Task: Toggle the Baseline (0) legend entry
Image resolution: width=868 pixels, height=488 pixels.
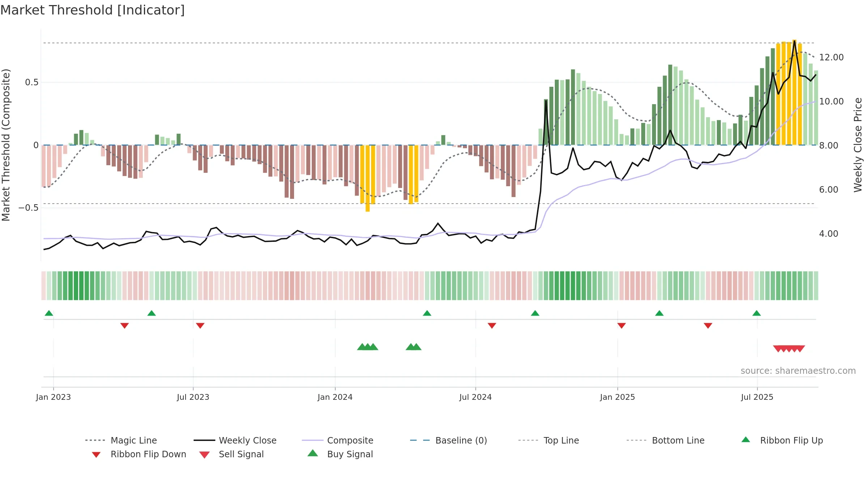Action: (448, 440)
